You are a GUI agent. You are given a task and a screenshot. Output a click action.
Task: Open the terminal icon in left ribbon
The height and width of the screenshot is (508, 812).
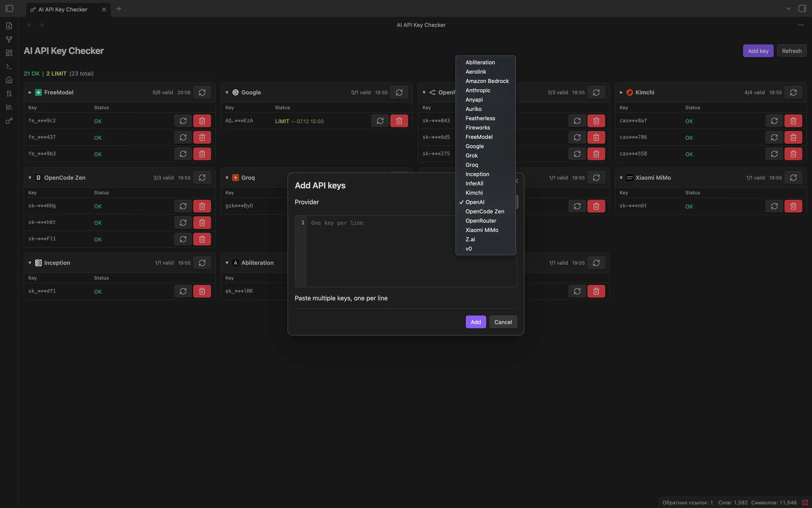pyautogui.click(x=9, y=66)
